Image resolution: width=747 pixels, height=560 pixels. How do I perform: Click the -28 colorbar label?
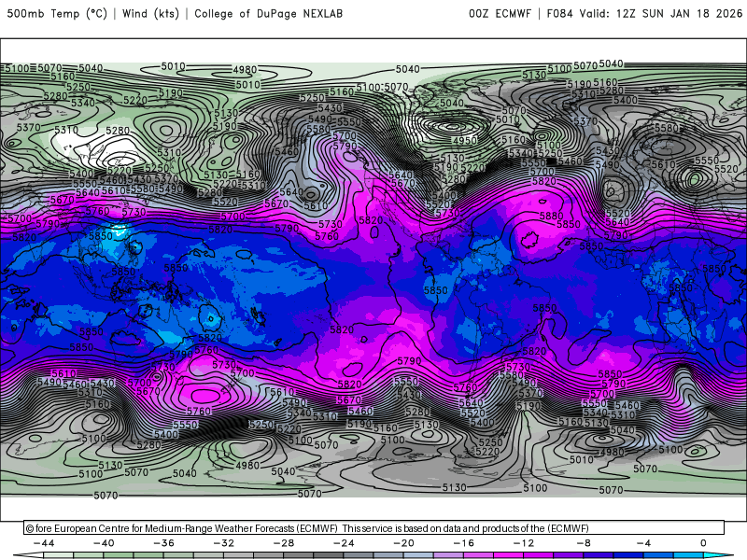tap(284, 543)
